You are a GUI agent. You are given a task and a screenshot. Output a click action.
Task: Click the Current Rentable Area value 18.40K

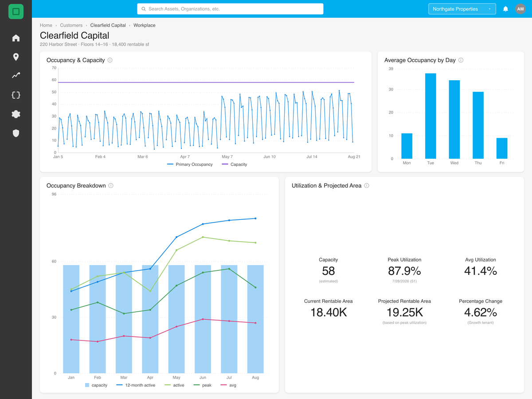(329, 312)
